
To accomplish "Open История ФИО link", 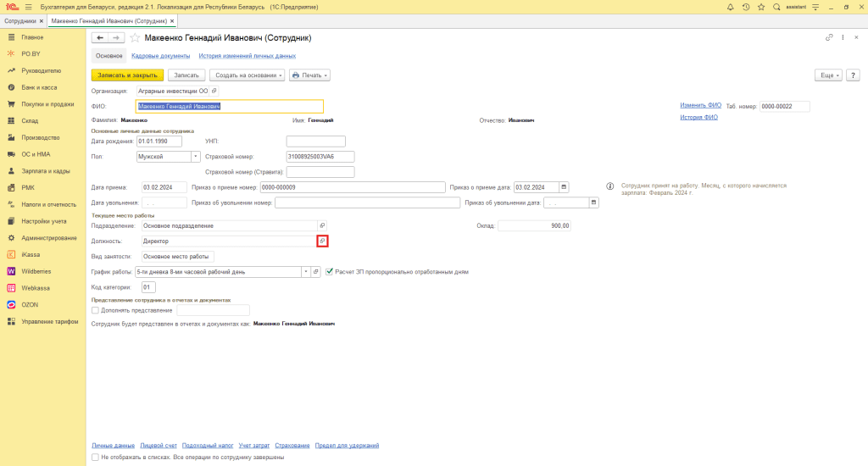I will 698,117.
